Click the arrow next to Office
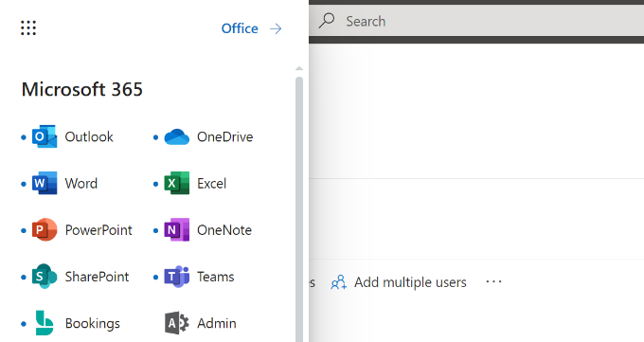This screenshot has height=342, width=644. (276, 28)
